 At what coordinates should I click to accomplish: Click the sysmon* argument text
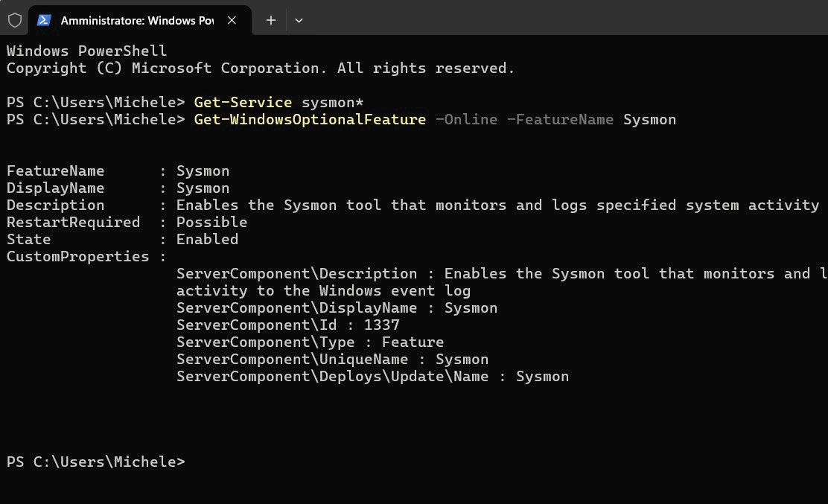[x=333, y=102]
